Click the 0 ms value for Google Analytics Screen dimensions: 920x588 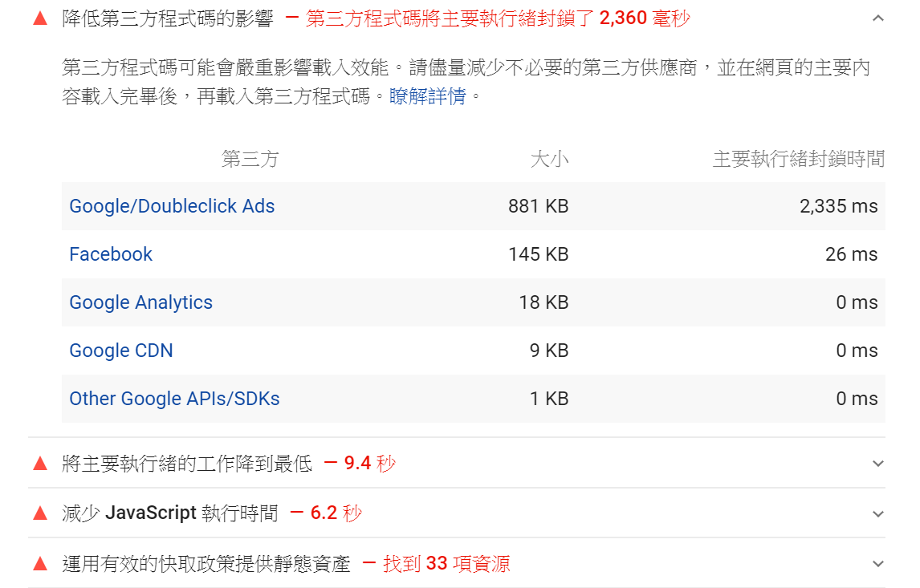[x=857, y=302]
